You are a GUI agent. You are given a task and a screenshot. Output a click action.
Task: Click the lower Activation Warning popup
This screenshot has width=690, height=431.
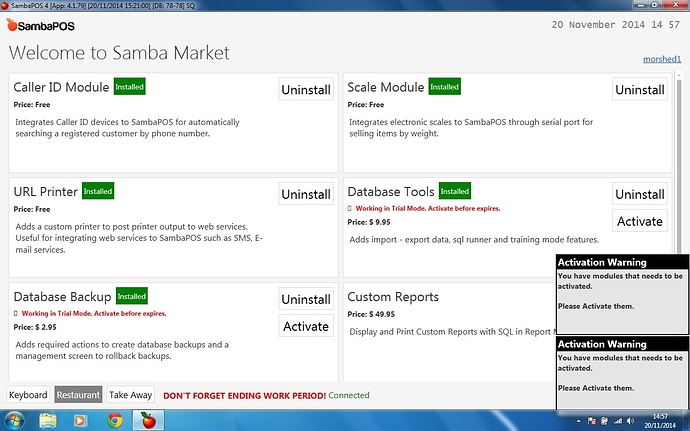pyautogui.click(x=622, y=373)
